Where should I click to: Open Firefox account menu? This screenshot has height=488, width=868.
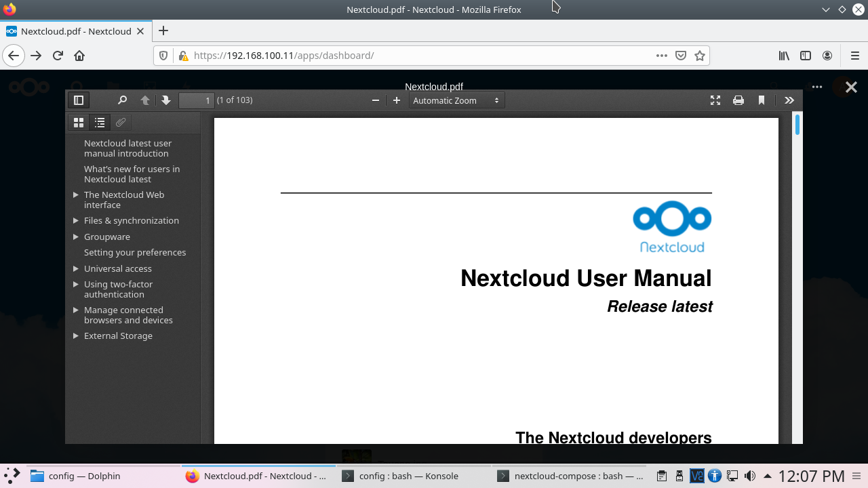point(827,56)
